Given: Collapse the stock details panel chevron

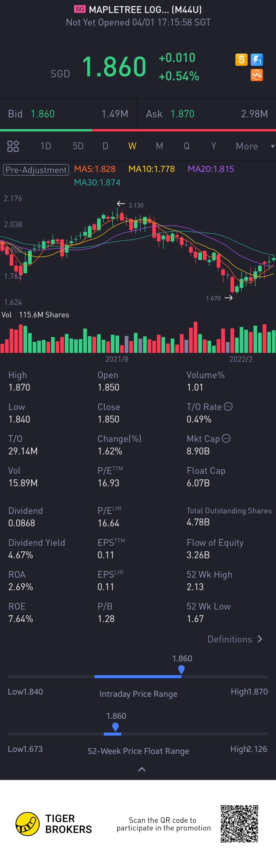Looking at the screenshot, I should pos(142,769).
